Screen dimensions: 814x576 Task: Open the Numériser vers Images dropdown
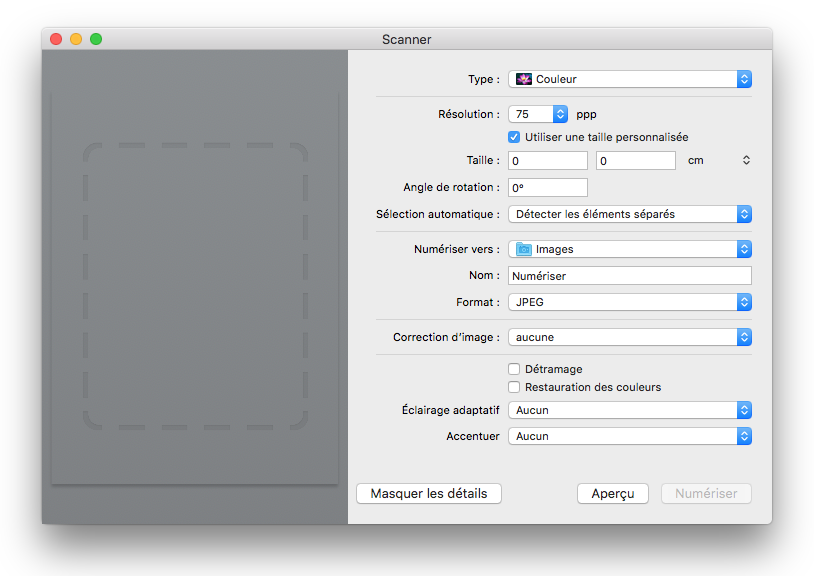tap(630, 250)
